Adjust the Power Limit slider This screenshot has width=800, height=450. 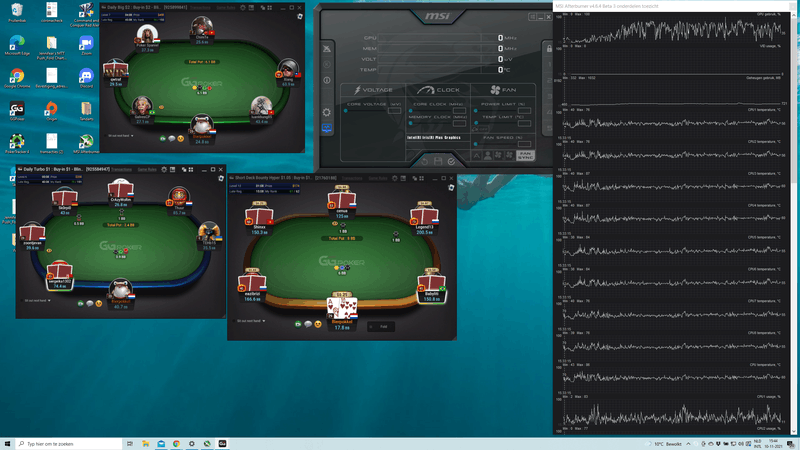pyautogui.click(x=495, y=111)
